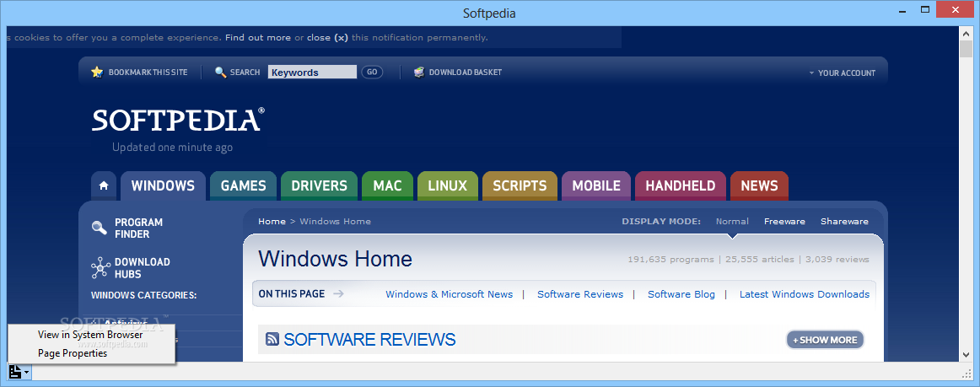Select Normal display mode

click(x=732, y=221)
